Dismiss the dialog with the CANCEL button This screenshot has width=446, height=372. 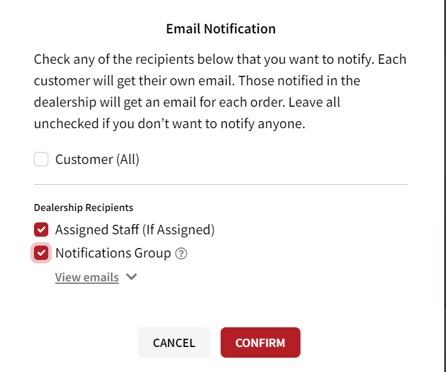[x=174, y=343]
